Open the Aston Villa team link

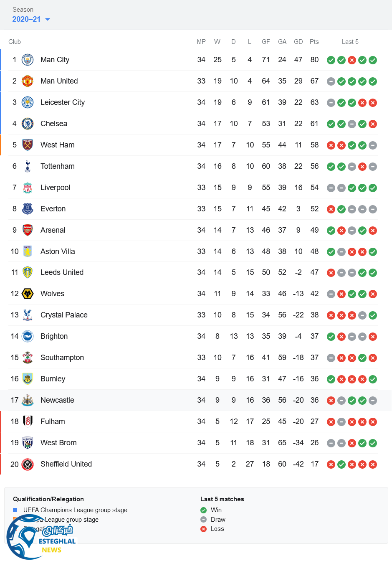point(58,251)
